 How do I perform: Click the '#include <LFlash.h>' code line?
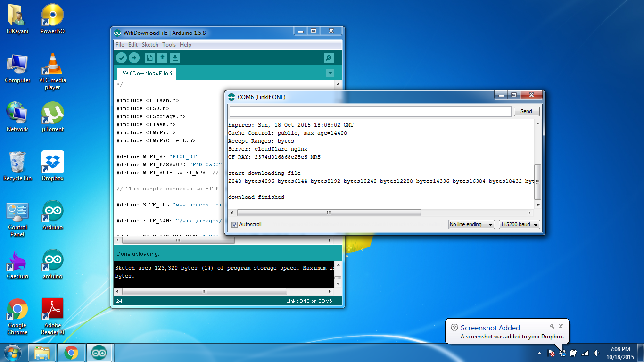148,100
